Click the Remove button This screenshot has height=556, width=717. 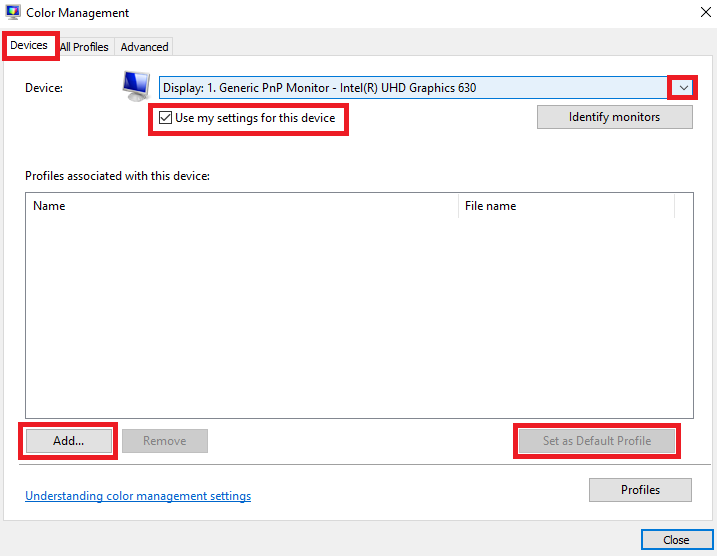165,441
